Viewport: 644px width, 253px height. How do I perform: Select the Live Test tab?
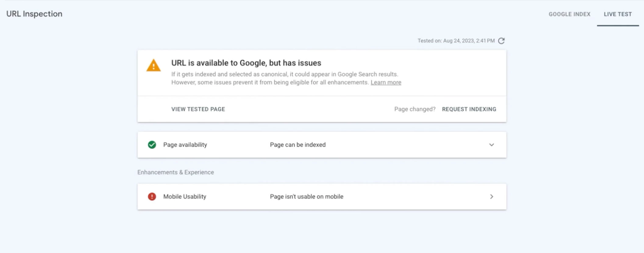[x=618, y=14]
